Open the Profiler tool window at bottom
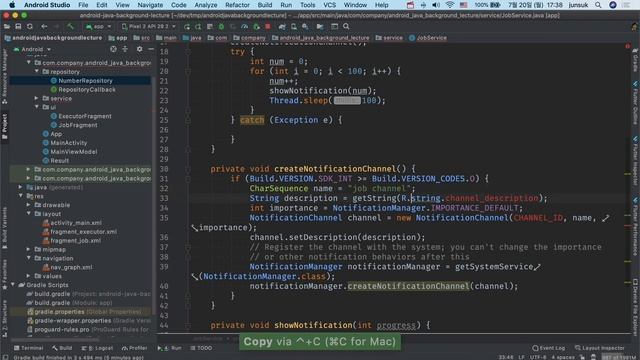The image size is (640, 360). (x=134, y=348)
